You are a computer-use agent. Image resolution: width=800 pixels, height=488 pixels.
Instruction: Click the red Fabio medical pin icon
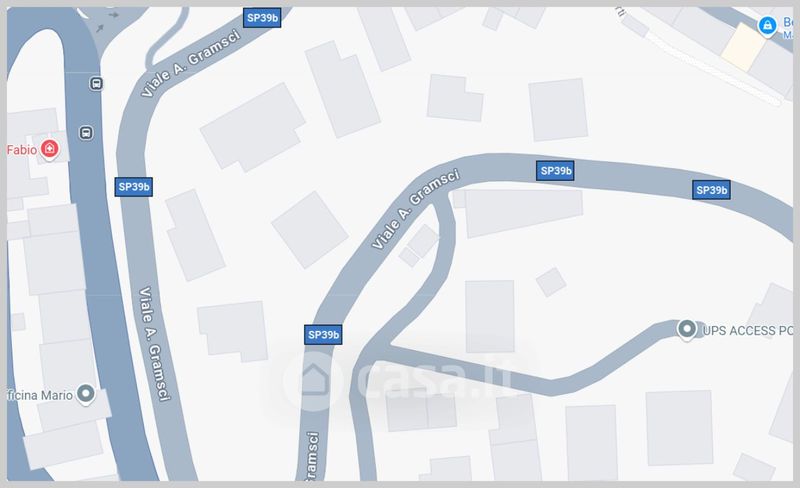pos(49,149)
